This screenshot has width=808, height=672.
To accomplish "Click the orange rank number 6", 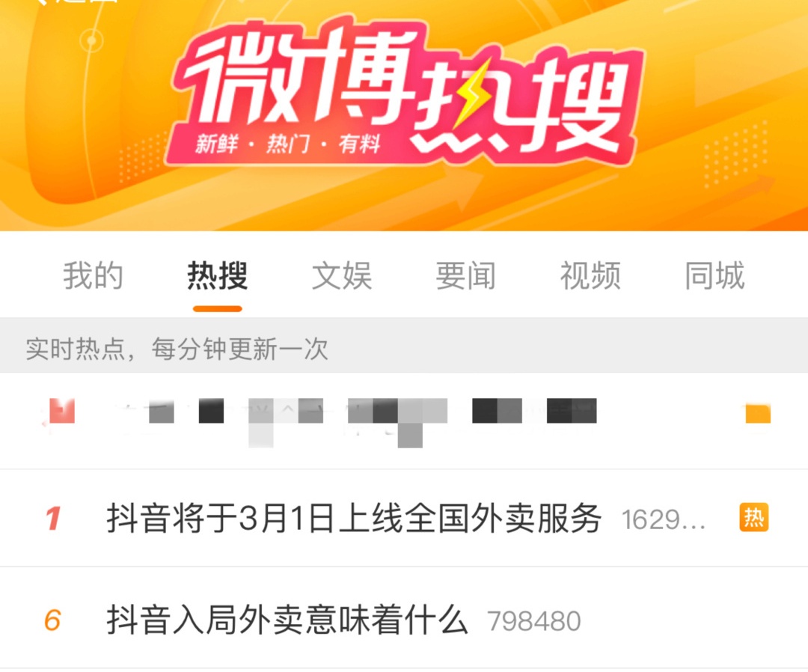I will tap(52, 620).
